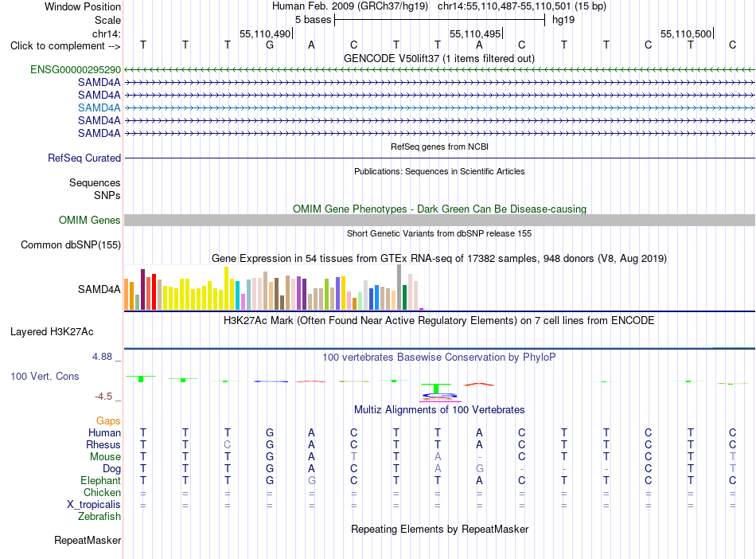This screenshot has height=559, width=756.
Task: Open the OMIM Gene Phenotypes track title
Action: pyautogui.click(x=439, y=209)
